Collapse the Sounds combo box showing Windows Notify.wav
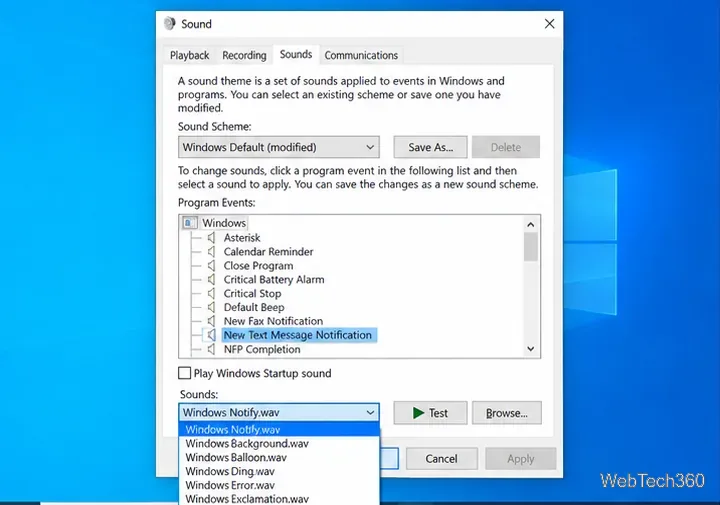720x505 pixels. coord(279,412)
